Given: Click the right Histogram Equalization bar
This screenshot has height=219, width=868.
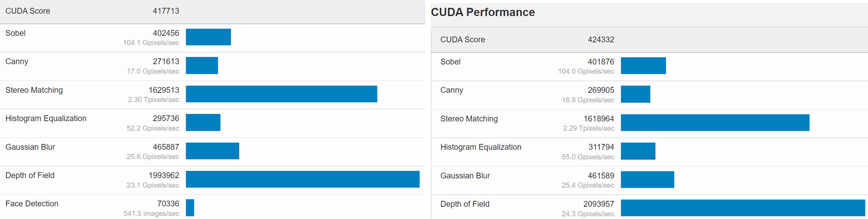Looking at the screenshot, I should pos(638,151).
